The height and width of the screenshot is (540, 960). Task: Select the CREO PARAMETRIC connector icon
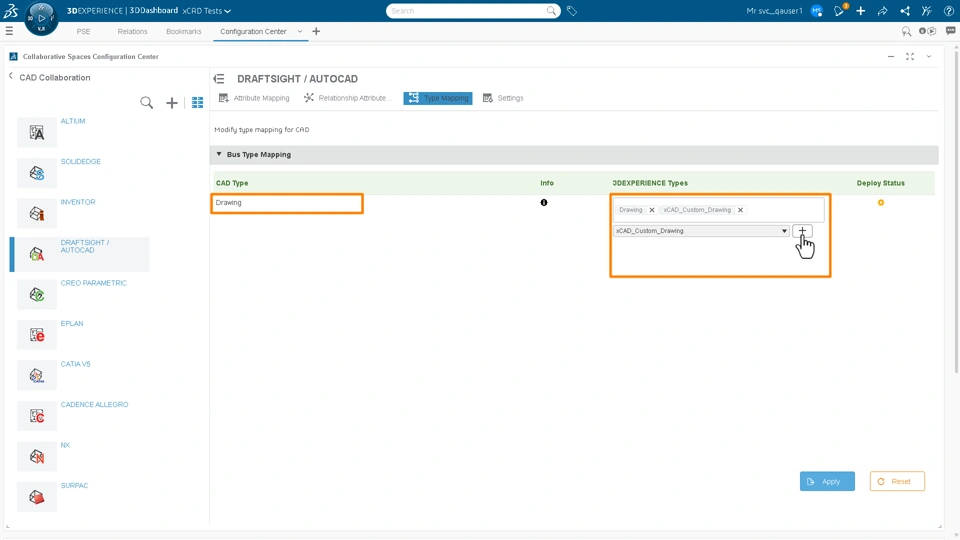pyautogui.click(x=37, y=294)
